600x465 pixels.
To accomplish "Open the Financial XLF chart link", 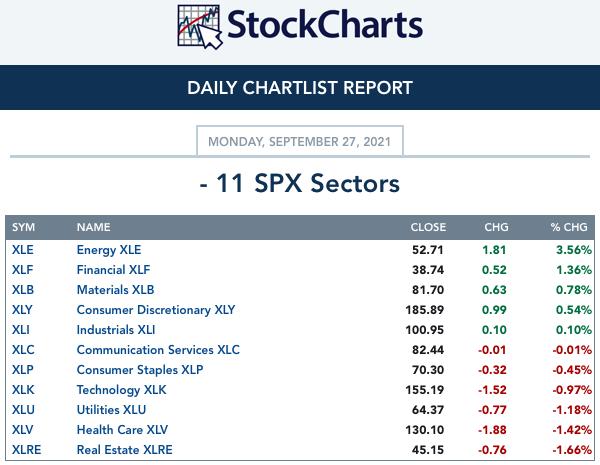I will tap(113, 270).
